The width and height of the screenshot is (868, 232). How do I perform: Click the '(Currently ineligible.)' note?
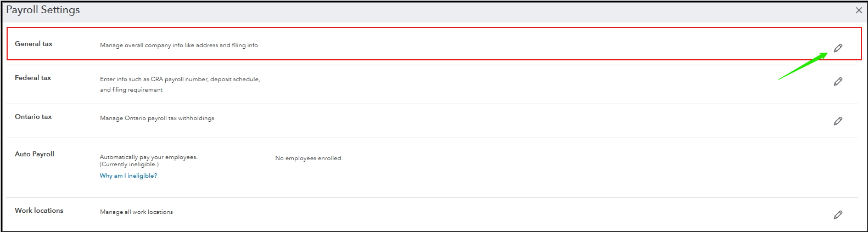coord(129,165)
